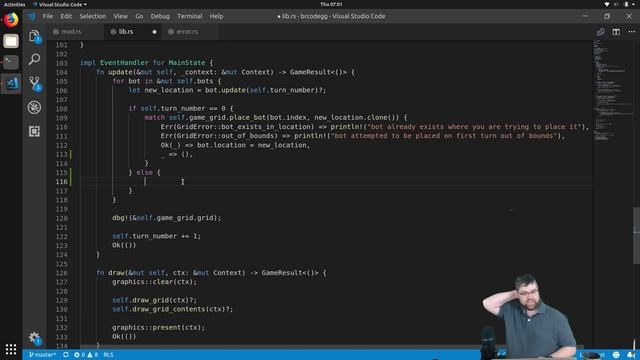Open the File menu
The height and width of the screenshot is (360, 640).
click(48, 16)
